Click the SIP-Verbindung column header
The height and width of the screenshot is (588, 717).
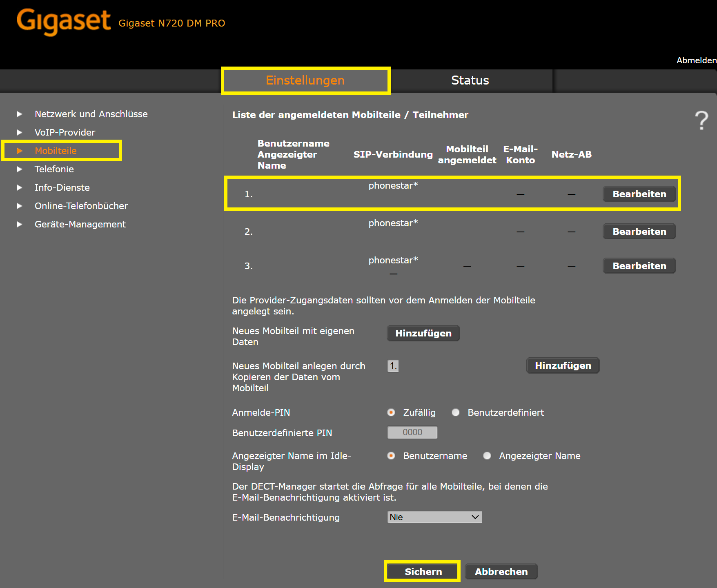point(393,154)
